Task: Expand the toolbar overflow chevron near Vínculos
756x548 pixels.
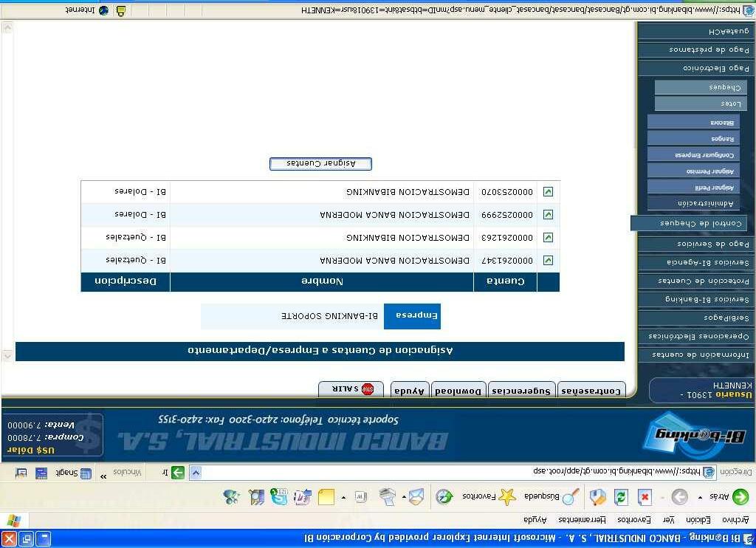Action: (x=103, y=476)
